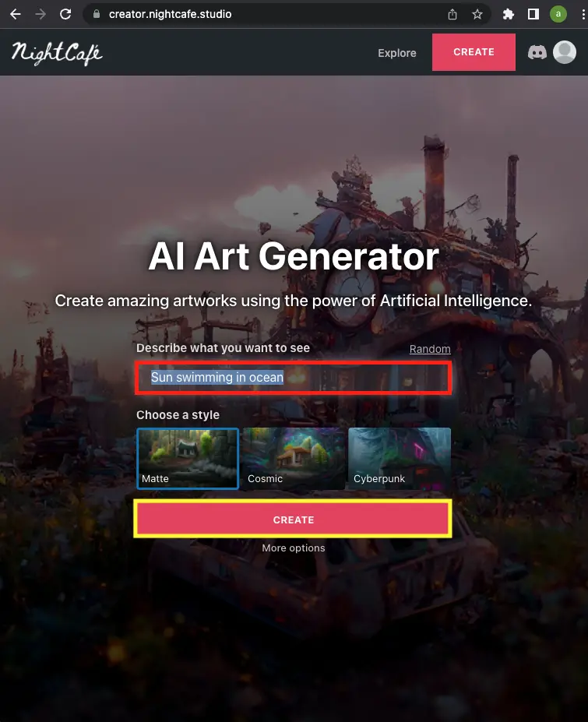Click the prompt field with Sun swimming in ocean
The height and width of the screenshot is (722, 588).
pos(294,378)
